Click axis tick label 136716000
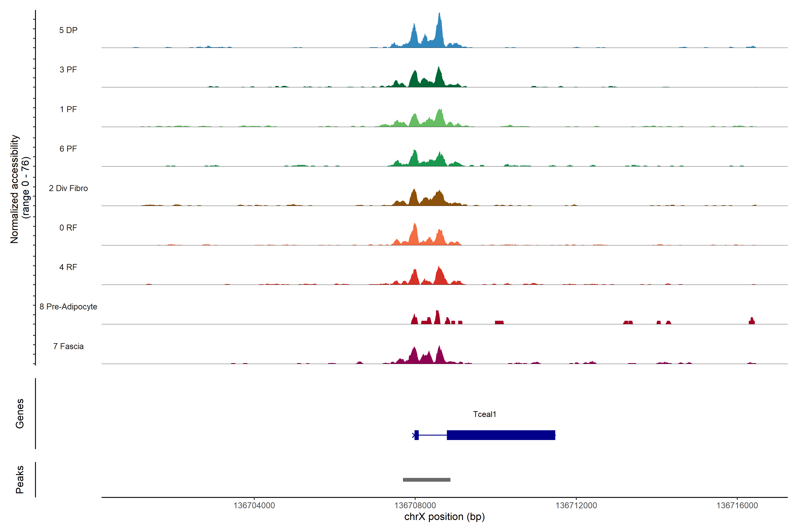Viewport: 798px width, 532px height. (737, 506)
